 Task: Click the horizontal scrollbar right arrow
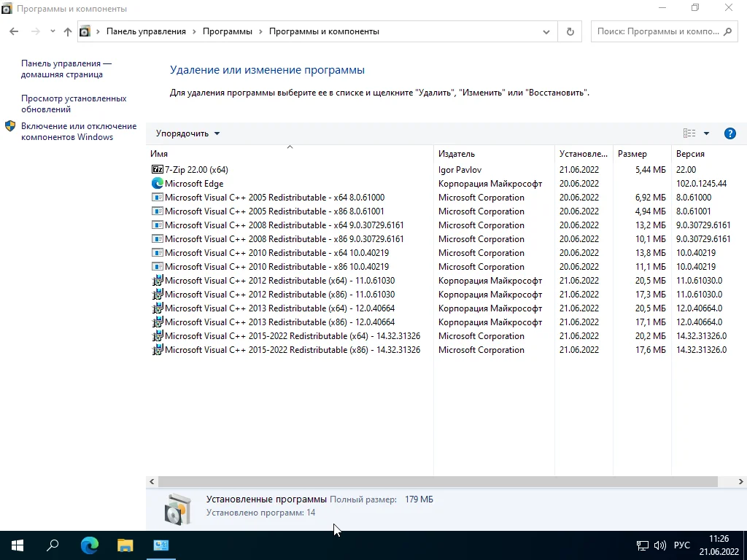[741, 481]
